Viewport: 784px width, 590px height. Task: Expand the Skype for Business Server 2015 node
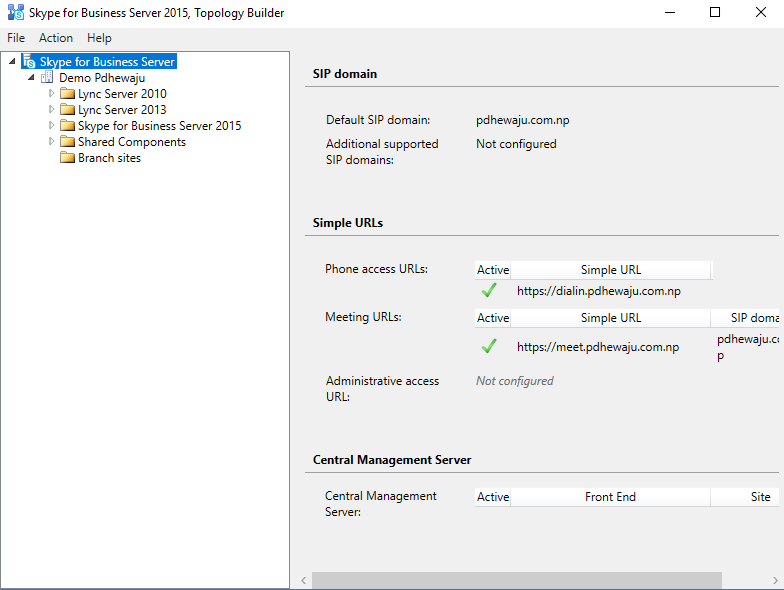51,125
